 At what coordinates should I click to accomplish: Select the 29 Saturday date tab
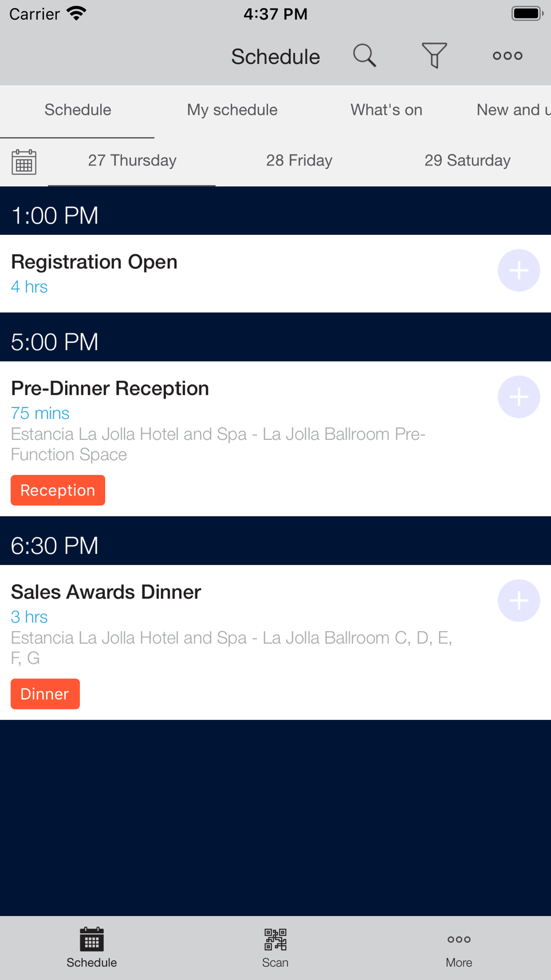467,160
